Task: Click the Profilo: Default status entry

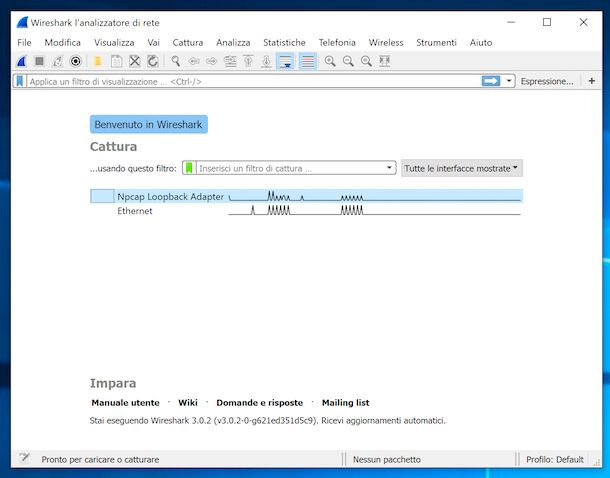Action: [555, 460]
